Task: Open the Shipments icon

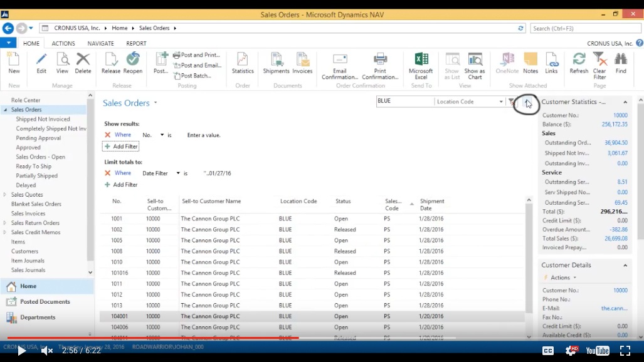Action: (x=276, y=60)
